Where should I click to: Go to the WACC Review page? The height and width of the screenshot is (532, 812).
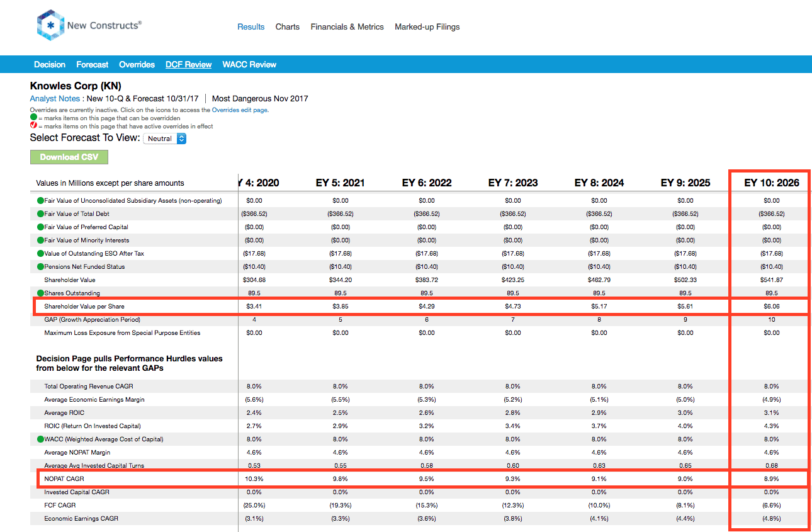pos(249,64)
